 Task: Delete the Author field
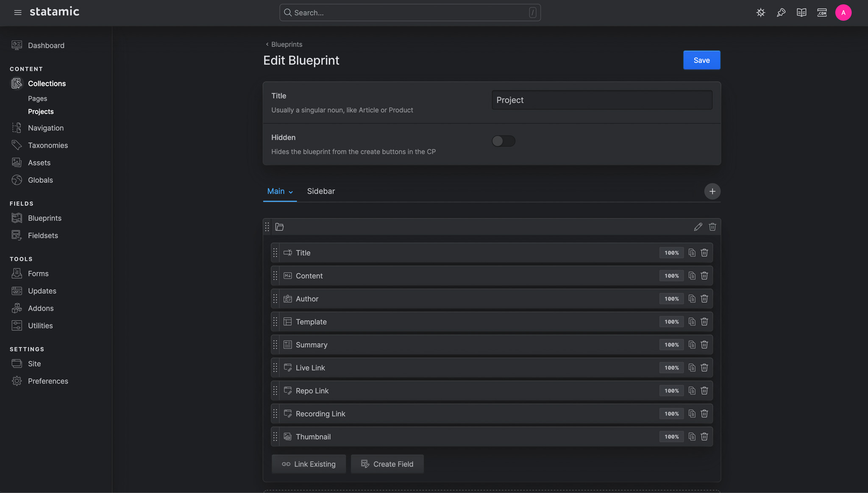coord(704,299)
